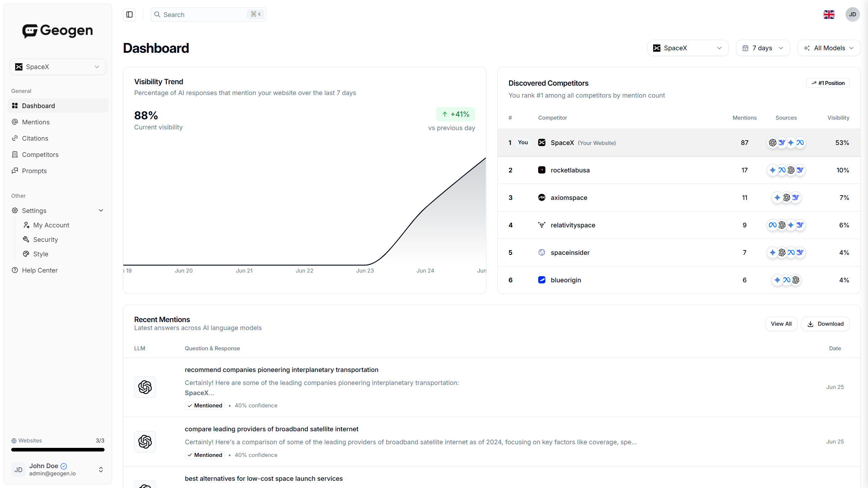Toggle the sidebar panel icon

(129, 14)
